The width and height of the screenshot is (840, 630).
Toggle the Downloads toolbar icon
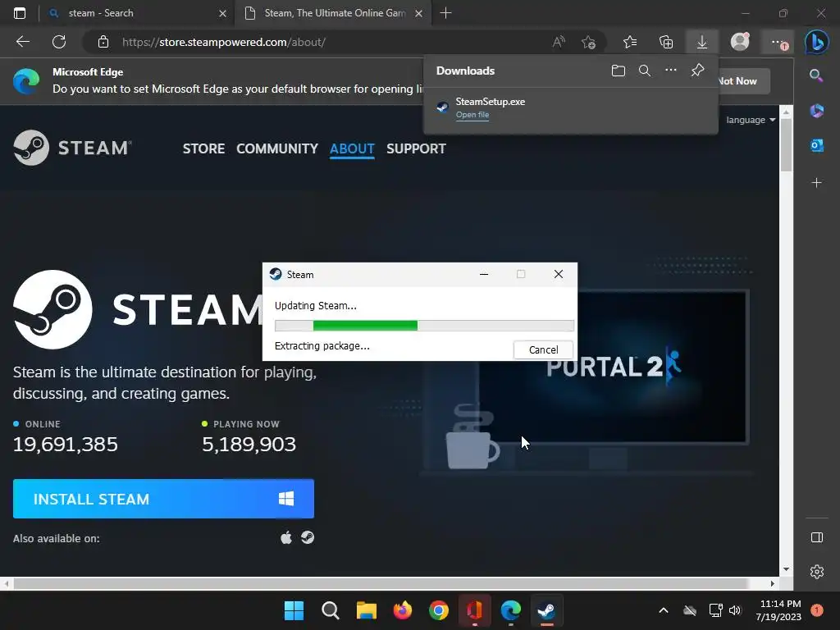[x=702, y=42]
